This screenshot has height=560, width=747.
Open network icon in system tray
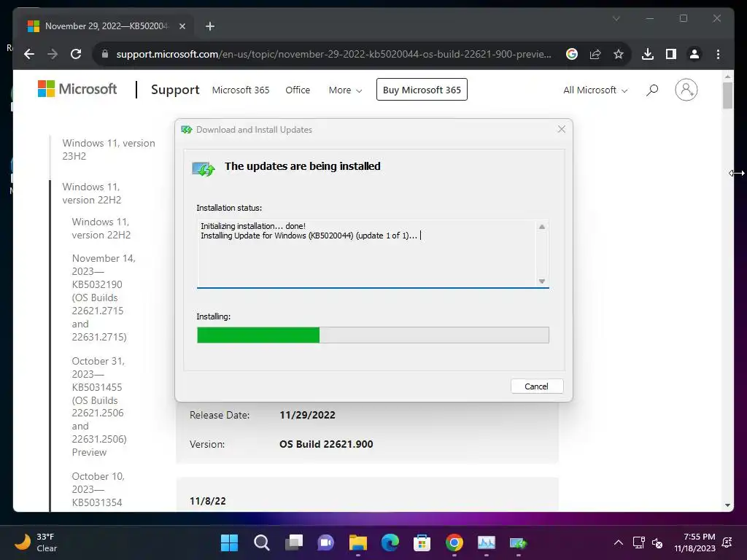click(x=638, y=542)
